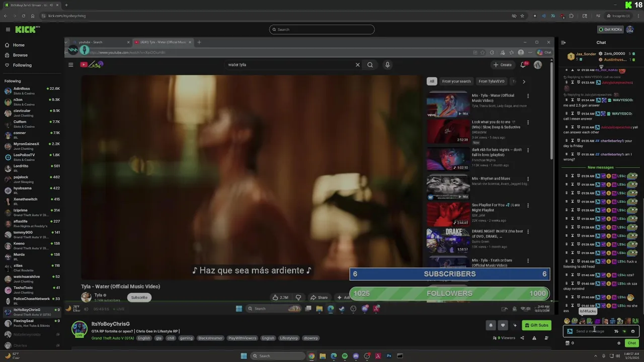Show hidden system tray icons chevron
644x362 pixels.
tap(596, 356)
